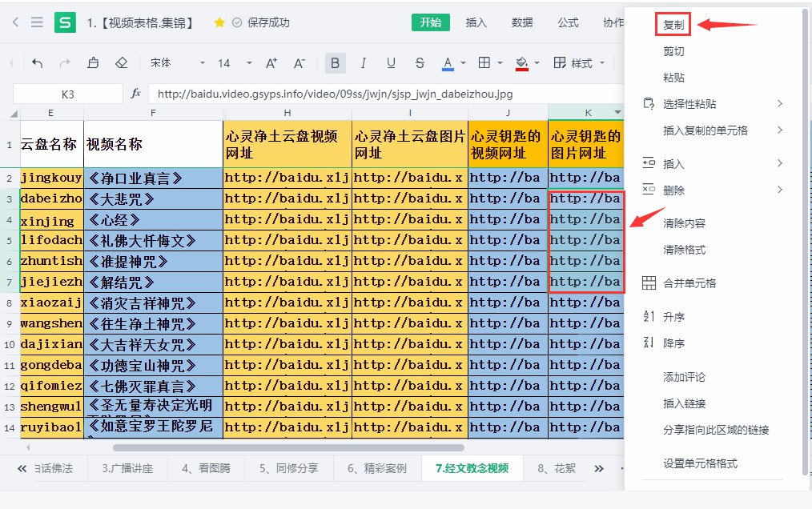The image size is (812, 509).
Task: Expand the 删除 context submenu
Action: tap(713, 190)
